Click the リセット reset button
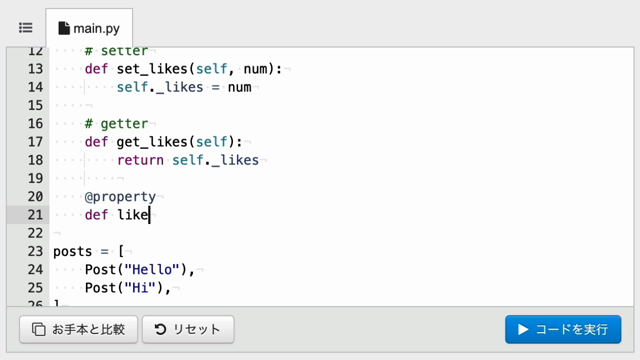 click(x=188, y=329)
